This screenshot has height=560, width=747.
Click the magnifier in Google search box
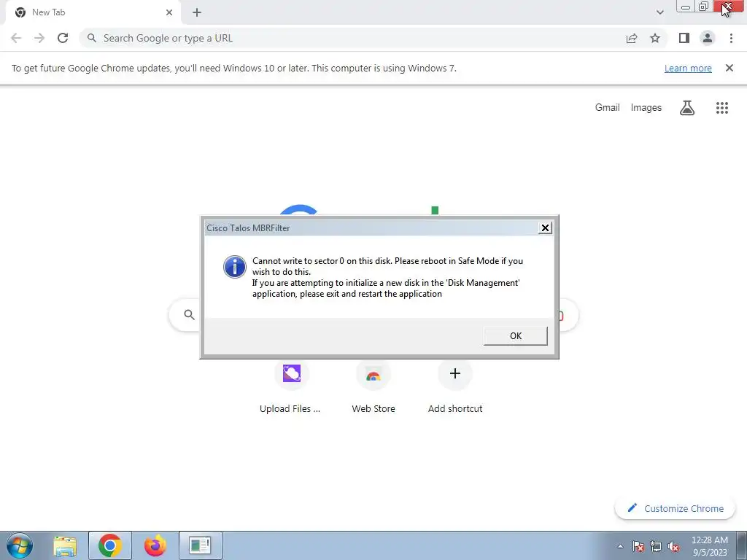(x=189, y=315)
